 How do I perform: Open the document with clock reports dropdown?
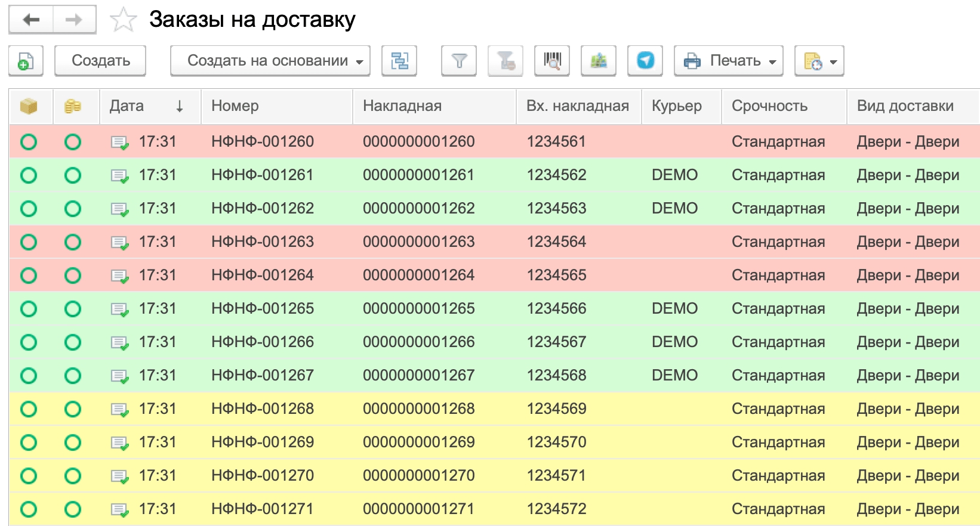pyautogui.click(x=819, y=60)
